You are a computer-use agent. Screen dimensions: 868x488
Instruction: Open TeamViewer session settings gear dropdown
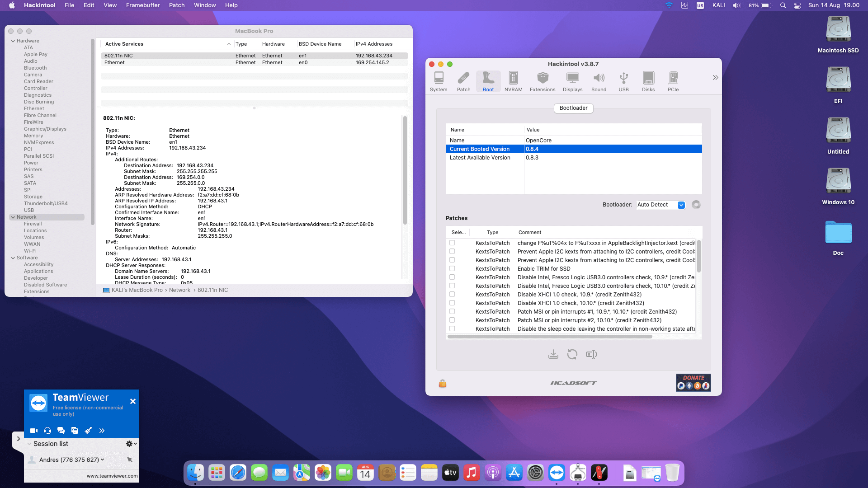(131, 444)
